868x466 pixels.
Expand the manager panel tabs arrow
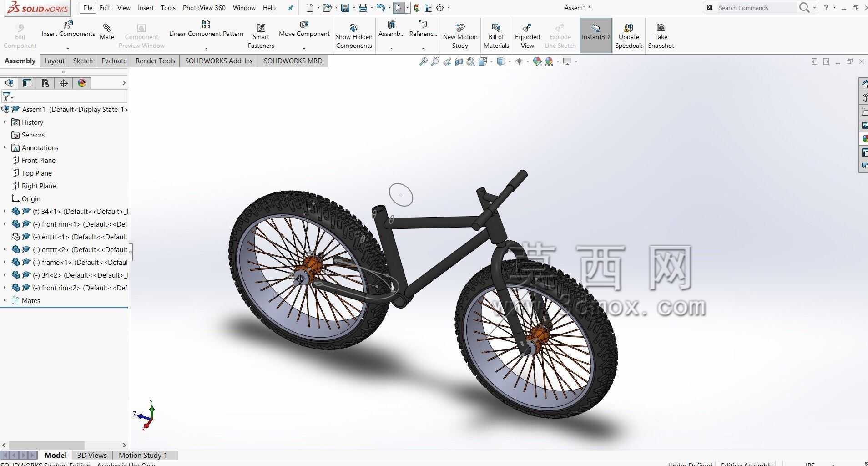(124, 83)
